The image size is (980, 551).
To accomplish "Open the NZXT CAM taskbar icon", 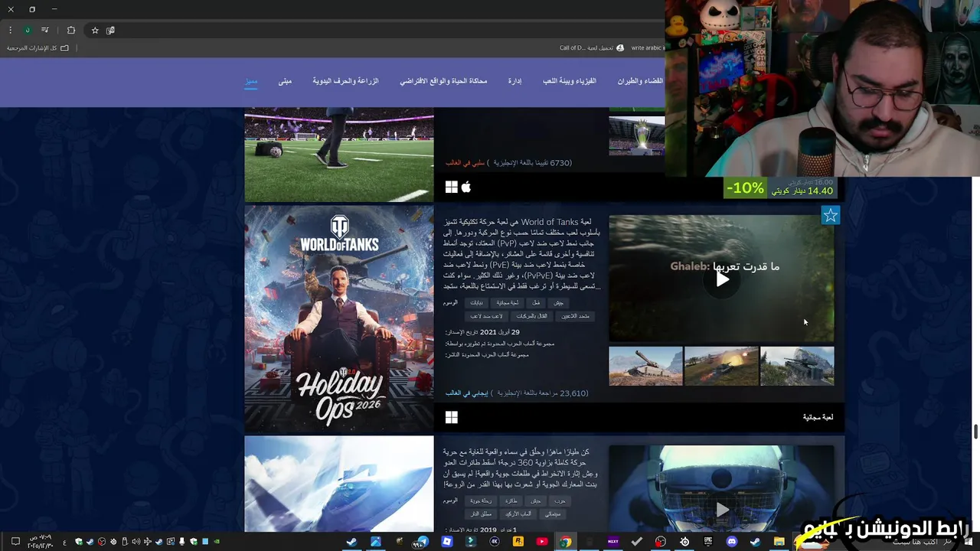I will [613, 541].
